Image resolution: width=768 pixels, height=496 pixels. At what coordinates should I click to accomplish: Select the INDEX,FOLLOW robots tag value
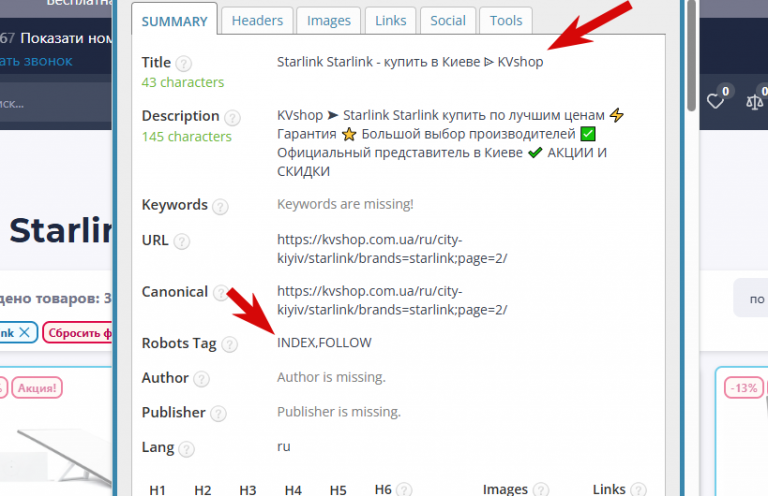tap(324, 342)
